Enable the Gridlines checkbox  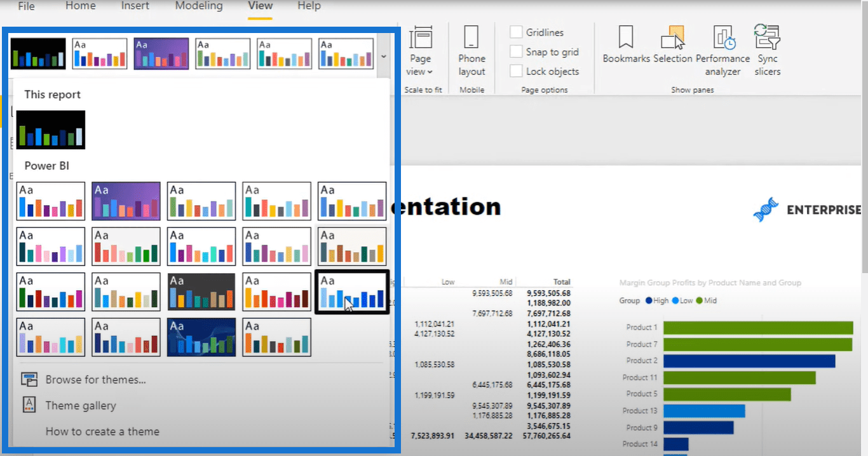point(516,32)
